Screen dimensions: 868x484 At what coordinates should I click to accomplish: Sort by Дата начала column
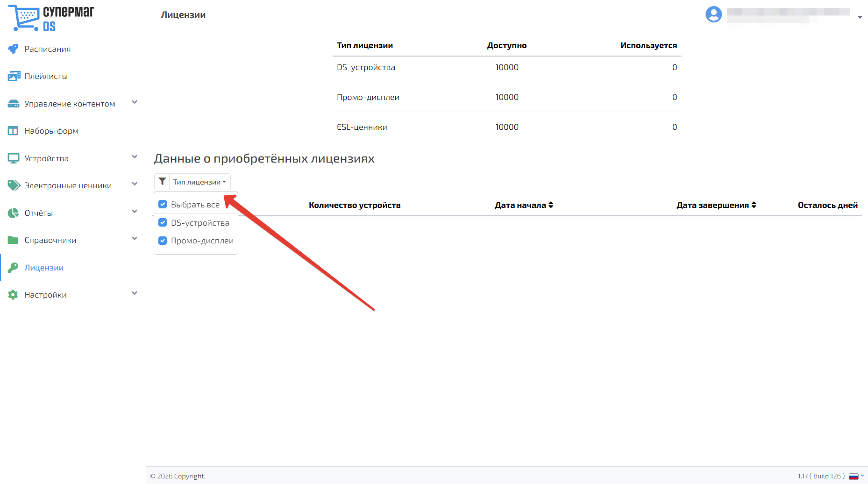(x=524, y=205)
